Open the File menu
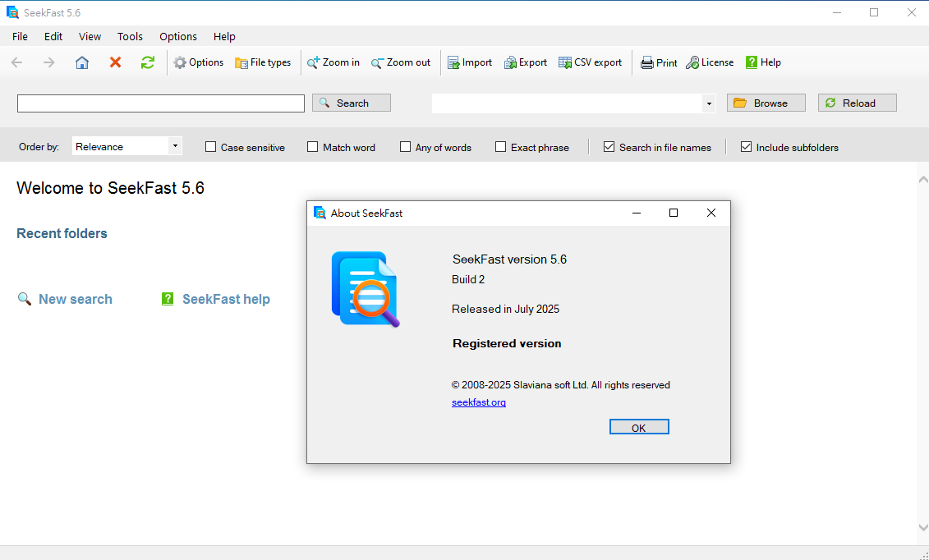 [20, 36]
